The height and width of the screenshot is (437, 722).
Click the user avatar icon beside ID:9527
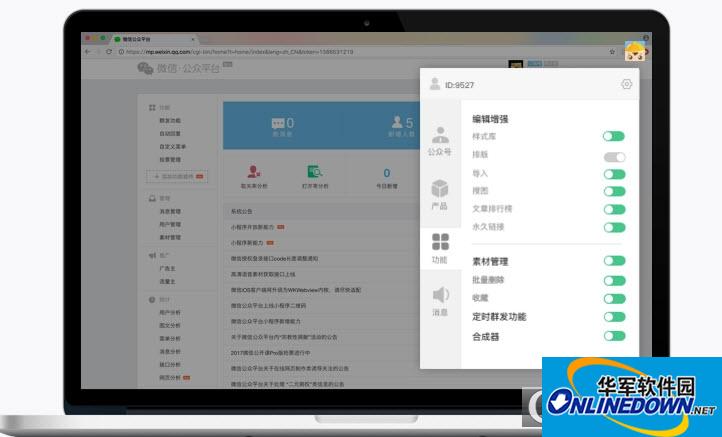click(435, 85)
